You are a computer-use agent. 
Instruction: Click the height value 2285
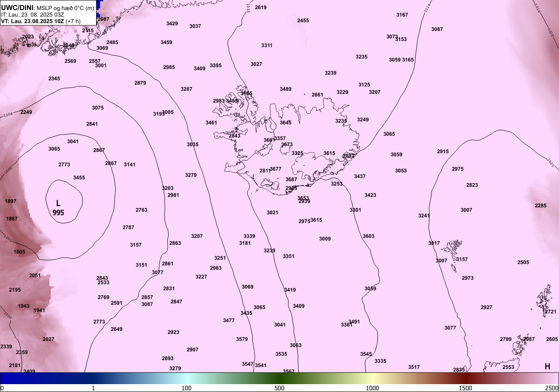(541, 206)
